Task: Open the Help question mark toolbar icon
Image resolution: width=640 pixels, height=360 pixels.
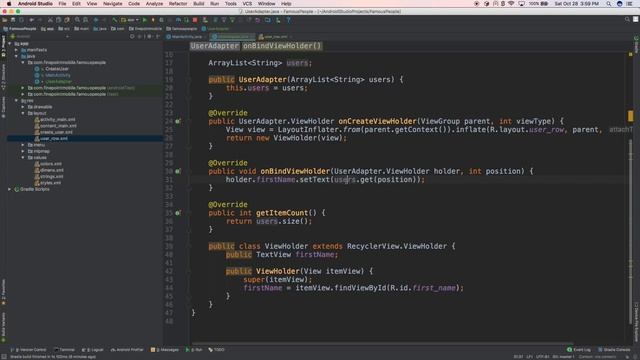Action: click(x=288, y=20)
